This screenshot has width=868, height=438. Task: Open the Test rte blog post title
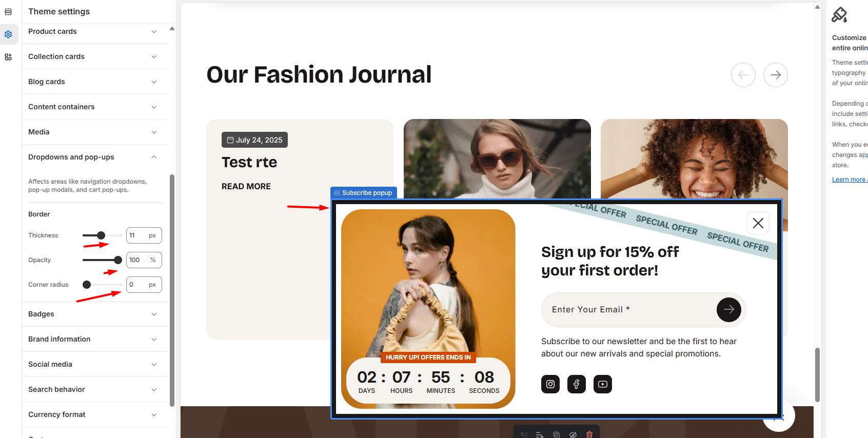[249, 162]
